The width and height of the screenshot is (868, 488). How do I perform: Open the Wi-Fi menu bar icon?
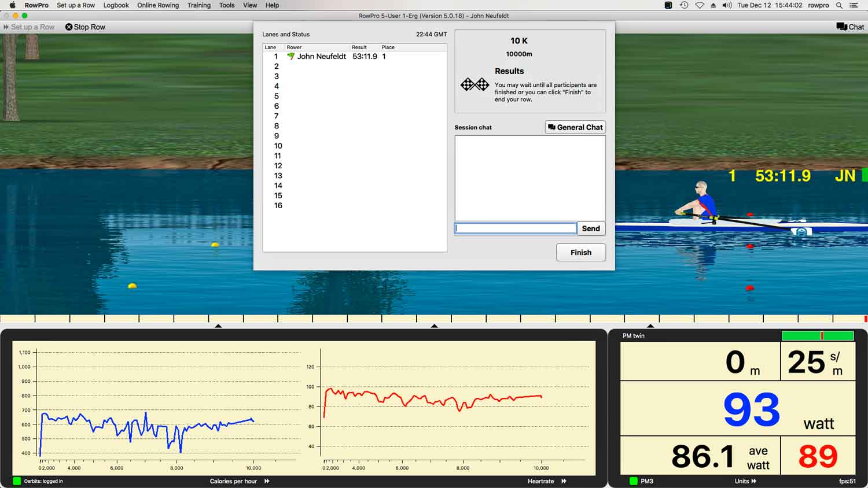click(x=699, y=5)
